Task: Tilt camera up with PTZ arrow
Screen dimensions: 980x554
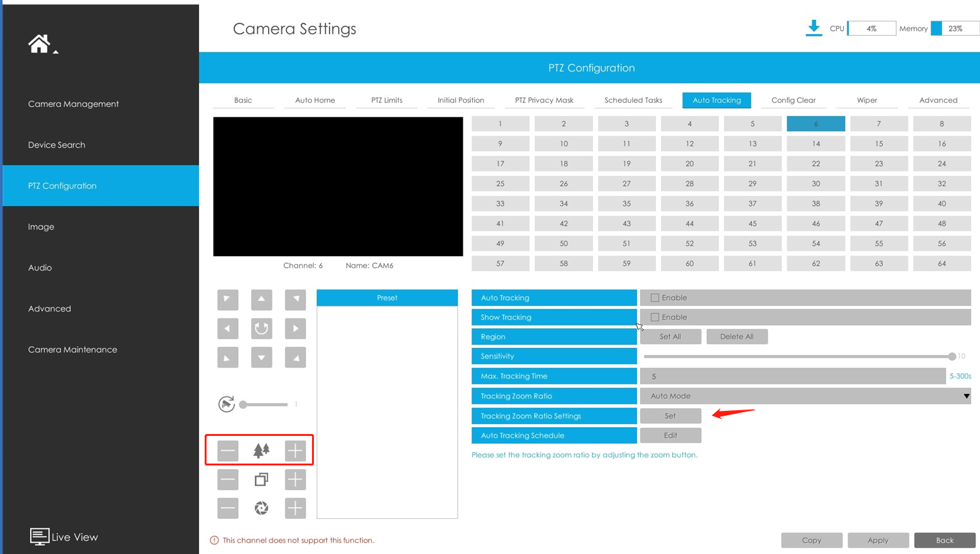Action: pyautogui.click(x=262, y=299)
